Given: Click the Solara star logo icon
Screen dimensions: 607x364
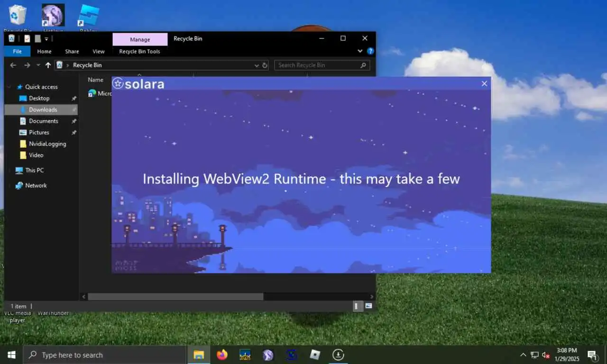Looking at the screenshot, I should [118, 83].
